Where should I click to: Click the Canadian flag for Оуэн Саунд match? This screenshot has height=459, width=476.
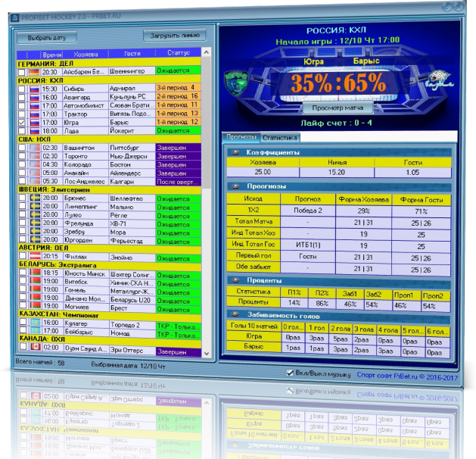pos(36,347)
